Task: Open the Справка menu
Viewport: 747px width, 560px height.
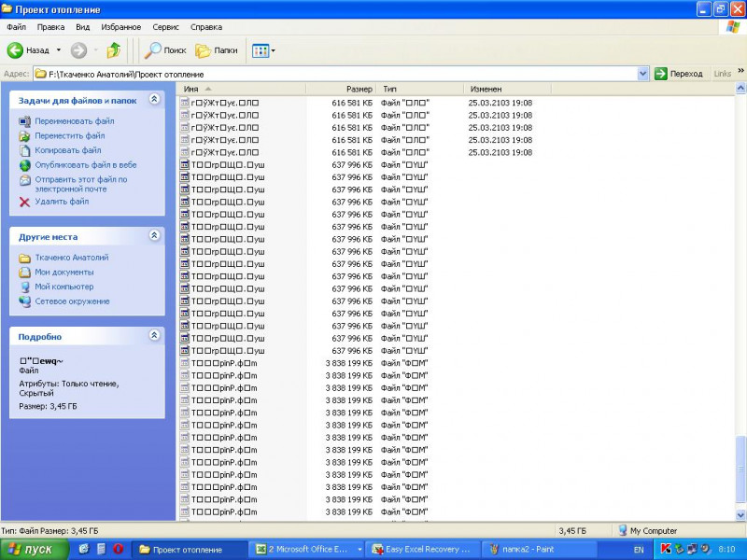Action: click(206, 27)
